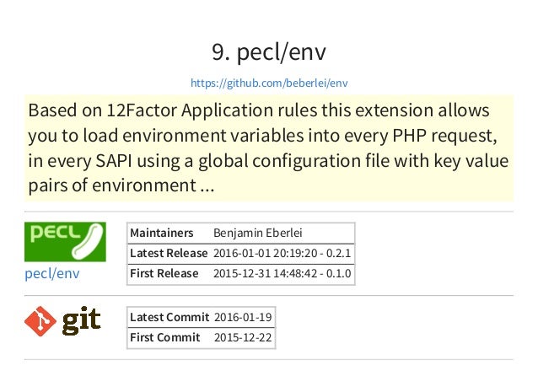Image resolution: width=538 pixels, height=392 pixels.
Task: Click the orange git diamond icon
Action: pyautogui.click(x=40, y=321)
